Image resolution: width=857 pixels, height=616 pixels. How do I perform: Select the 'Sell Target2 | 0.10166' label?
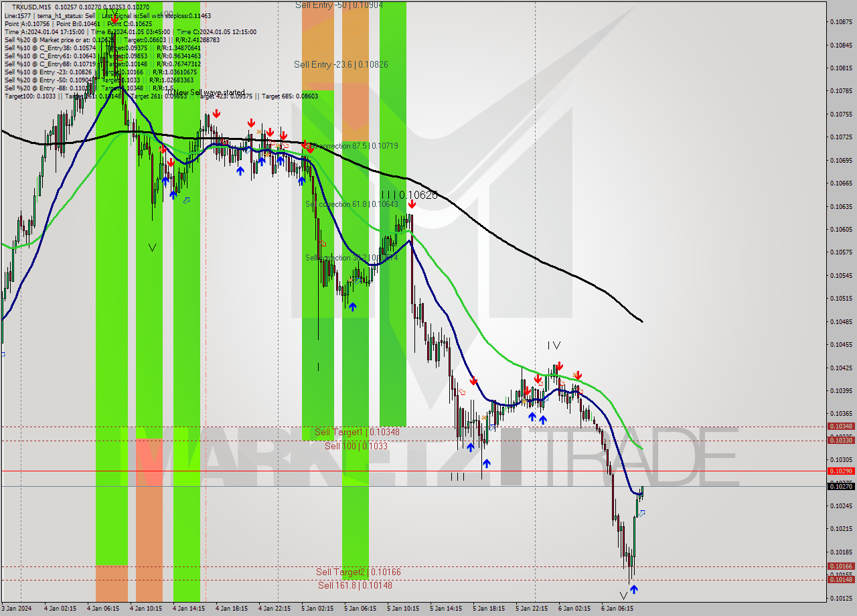(x=358, y=572)
